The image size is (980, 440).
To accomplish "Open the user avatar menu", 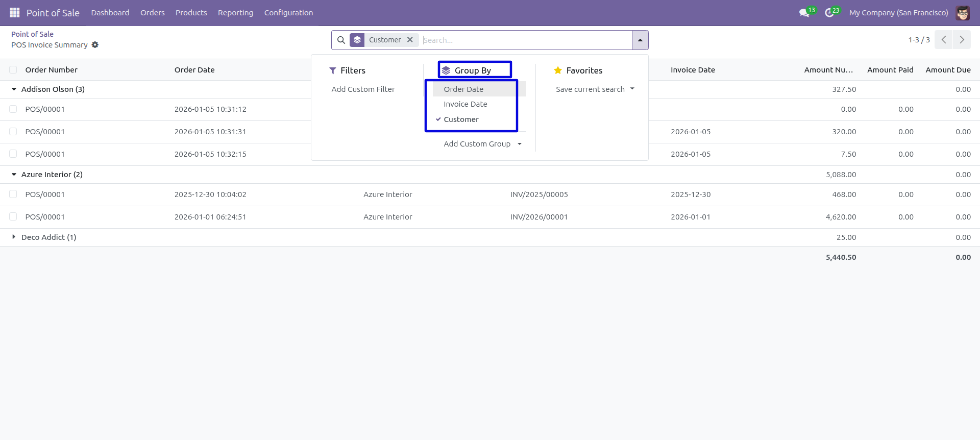I will [963, 13].
